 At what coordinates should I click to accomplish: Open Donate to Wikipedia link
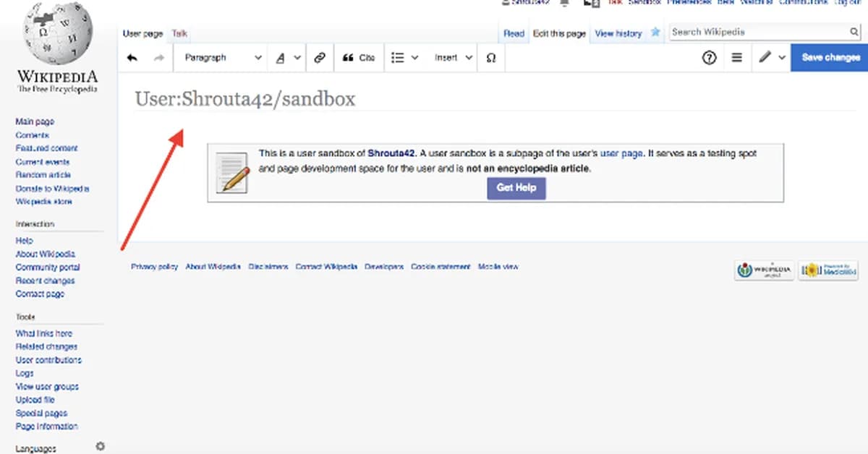point(52,189)
